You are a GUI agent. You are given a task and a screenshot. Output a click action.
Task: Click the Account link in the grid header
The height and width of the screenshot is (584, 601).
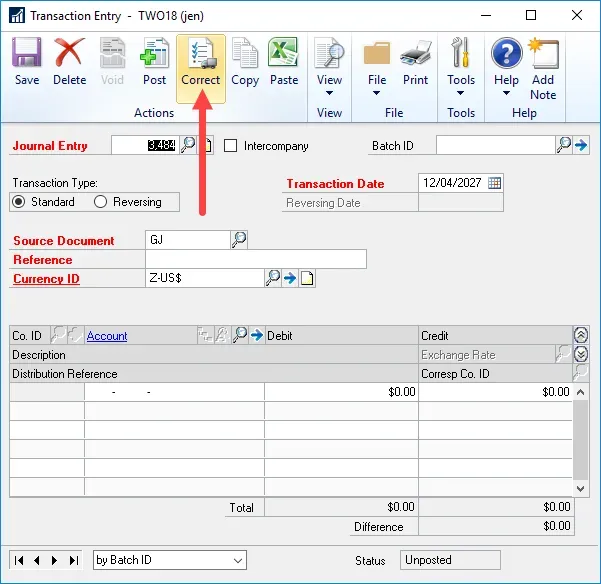click(x=107, y=336)
